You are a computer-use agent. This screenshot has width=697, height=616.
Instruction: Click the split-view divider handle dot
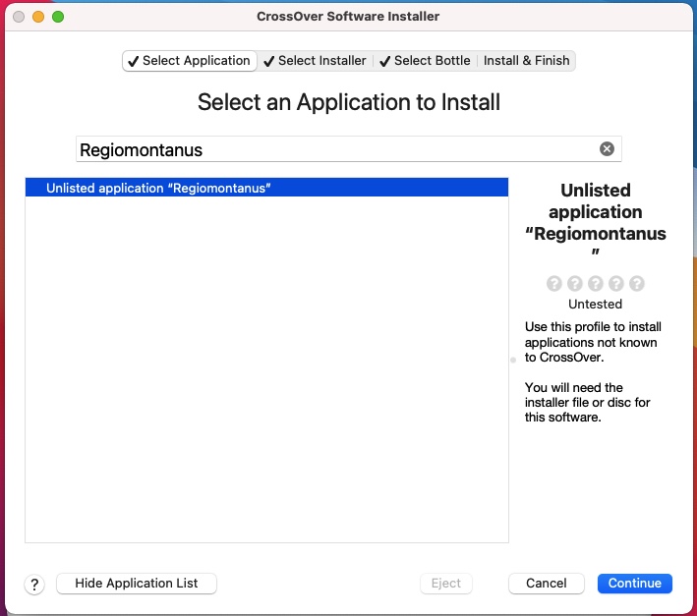pyautogui.click(x=513, y=360)
